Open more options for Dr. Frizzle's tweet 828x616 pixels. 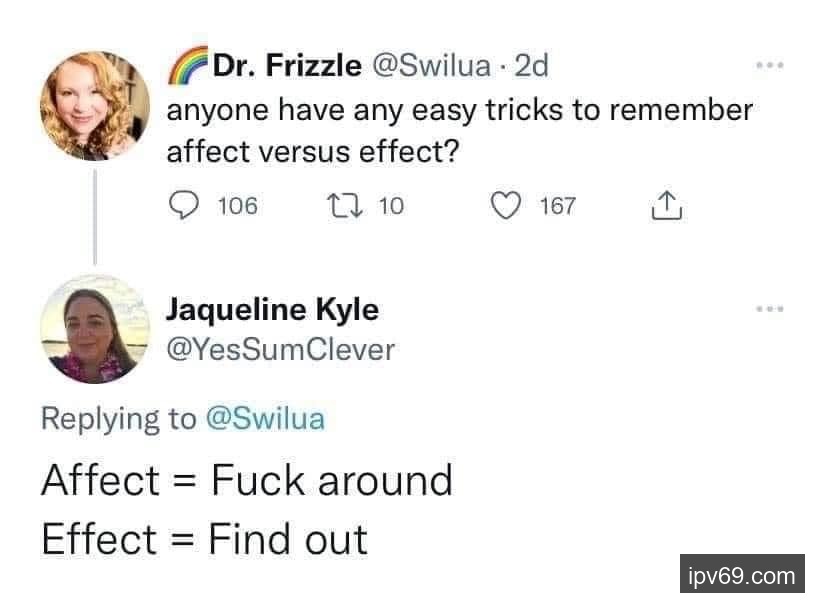pyautogui.click(x=769, y=67)
